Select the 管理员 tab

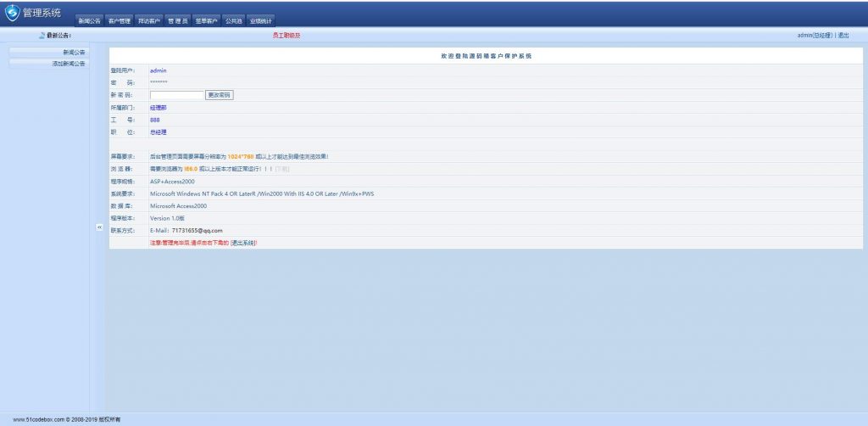click(177, 20)
